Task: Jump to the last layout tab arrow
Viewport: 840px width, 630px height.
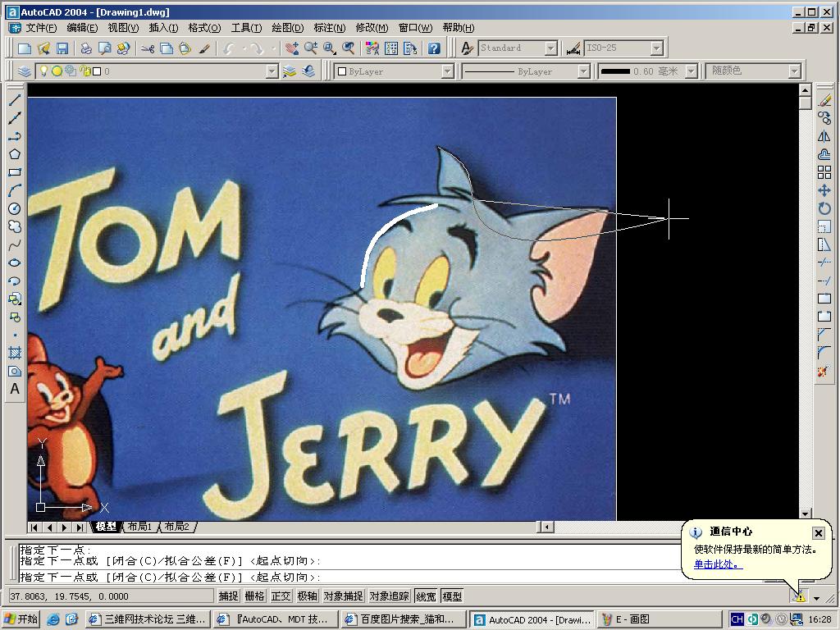Action: (80, 527)
